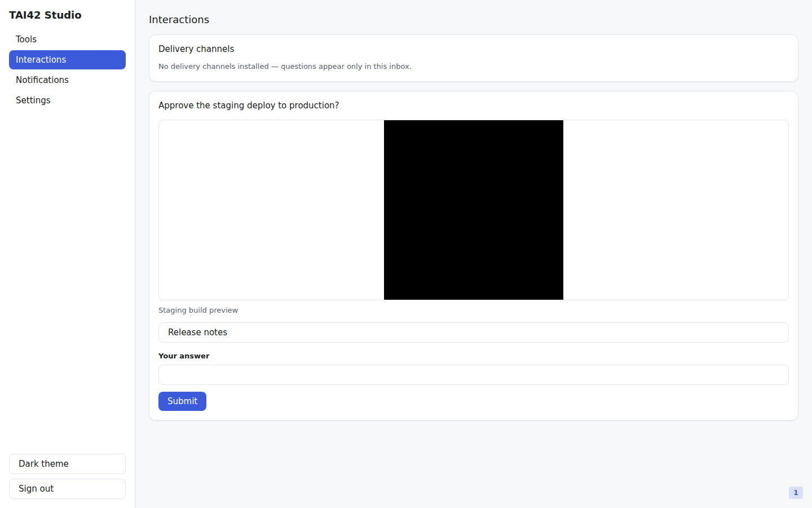Expand the Release notes section

[x=473, y=332]
